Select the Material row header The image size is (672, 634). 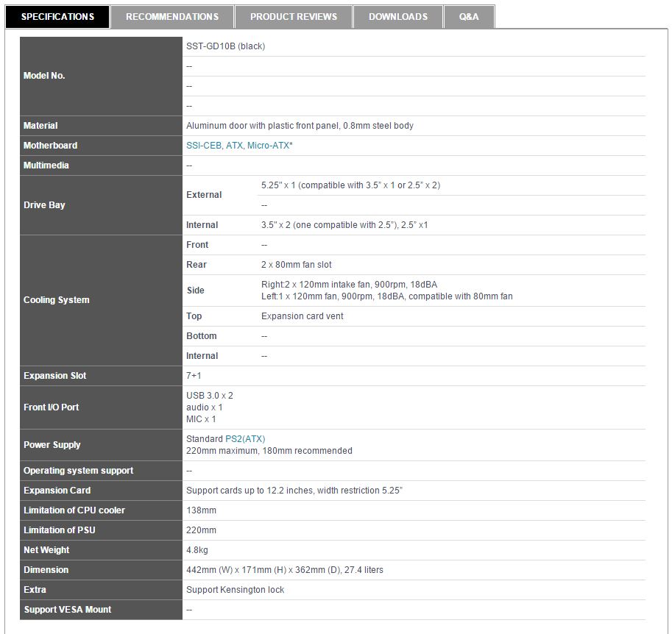[40, 126]
